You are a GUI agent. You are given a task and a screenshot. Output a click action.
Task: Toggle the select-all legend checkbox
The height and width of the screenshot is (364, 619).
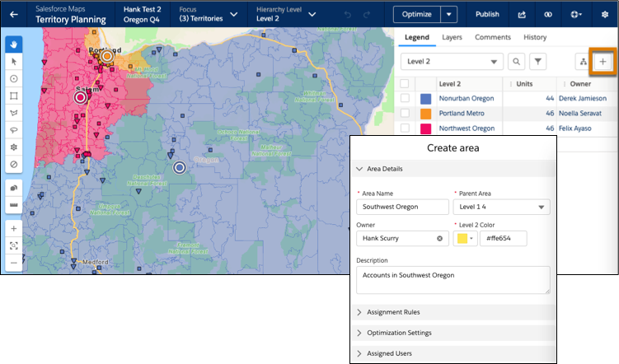(x=404, y=84)
